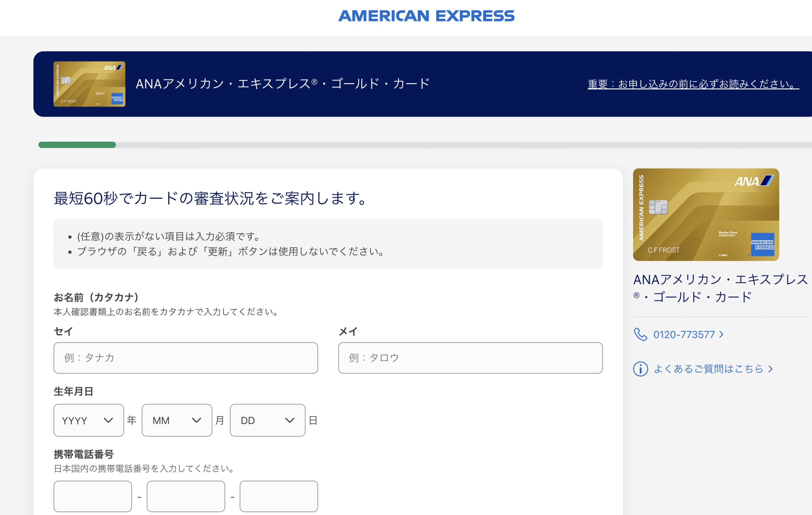The height and width of the screenshot is (515, 812).
Task: Open the DD birth day dropdown
Action: point(268,420)
